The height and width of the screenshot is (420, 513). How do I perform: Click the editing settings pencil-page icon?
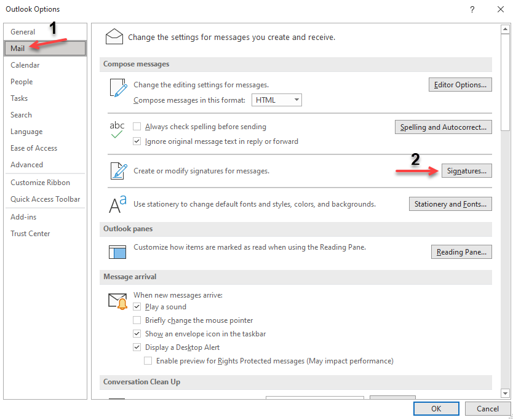click(119, 88)
